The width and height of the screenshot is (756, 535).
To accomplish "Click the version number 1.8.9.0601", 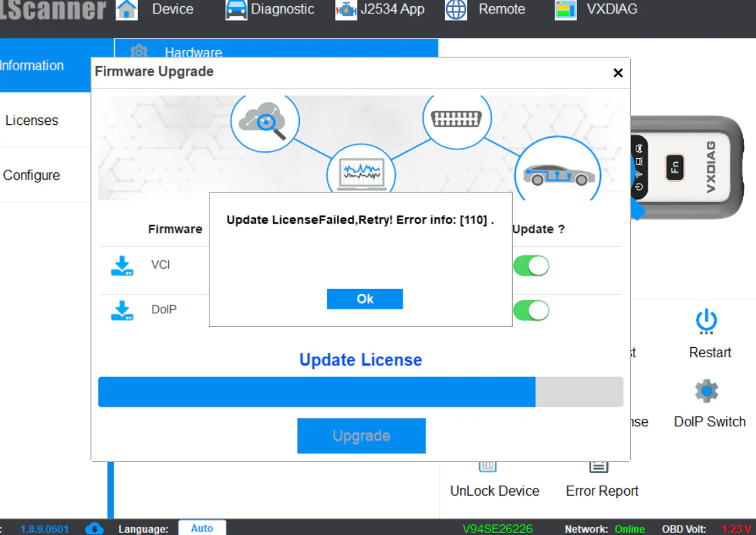I will pyautogui.click(x=45, y=529).
